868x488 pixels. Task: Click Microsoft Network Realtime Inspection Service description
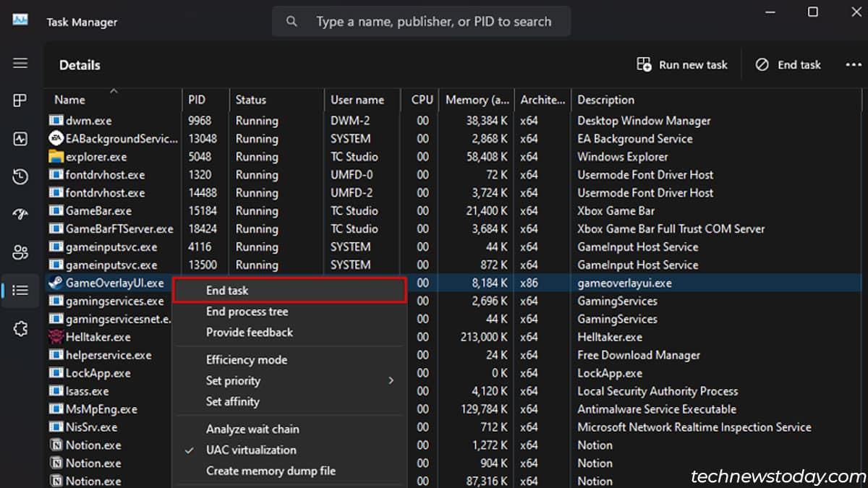tap(694, 427)
